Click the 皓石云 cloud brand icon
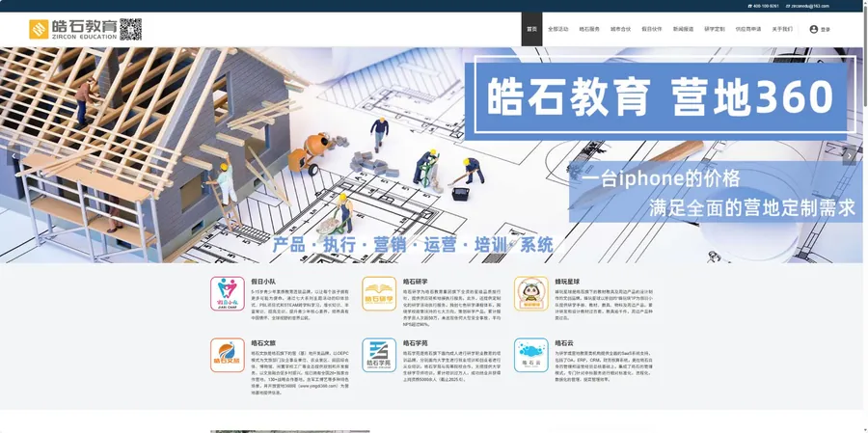868x433 pixels. click(530, 355)
